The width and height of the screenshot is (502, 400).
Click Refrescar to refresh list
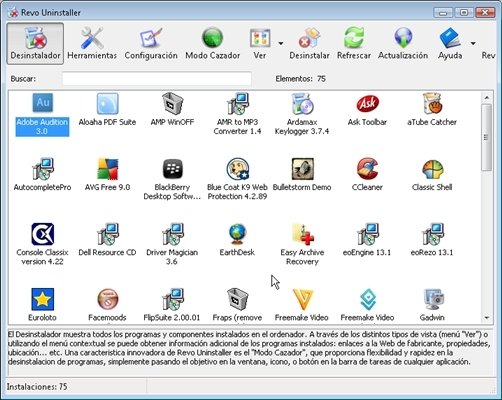pyautogui.click(x=354, y=44)
